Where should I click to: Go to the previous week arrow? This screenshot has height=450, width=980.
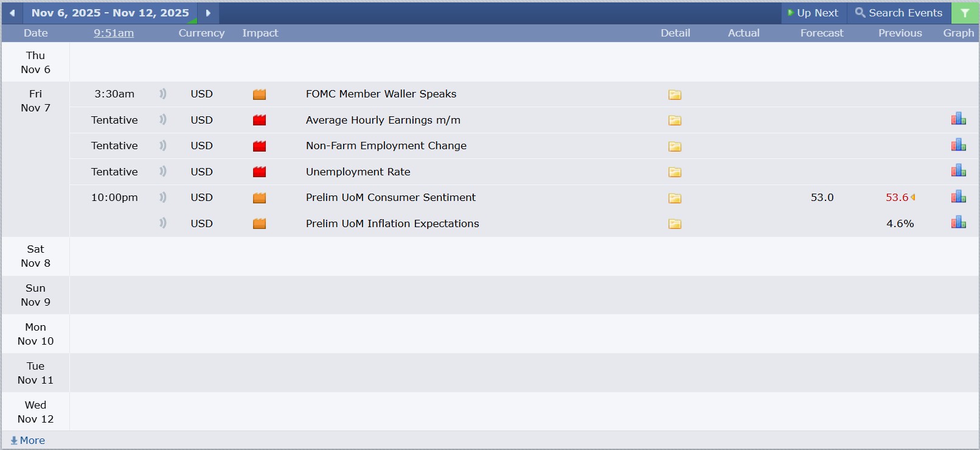click(x=12, y=13)
